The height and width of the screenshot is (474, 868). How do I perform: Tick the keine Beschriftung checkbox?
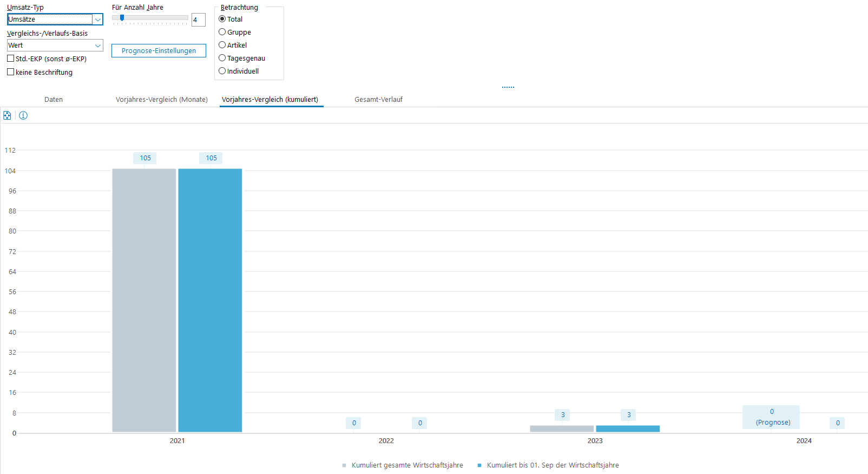11,72
